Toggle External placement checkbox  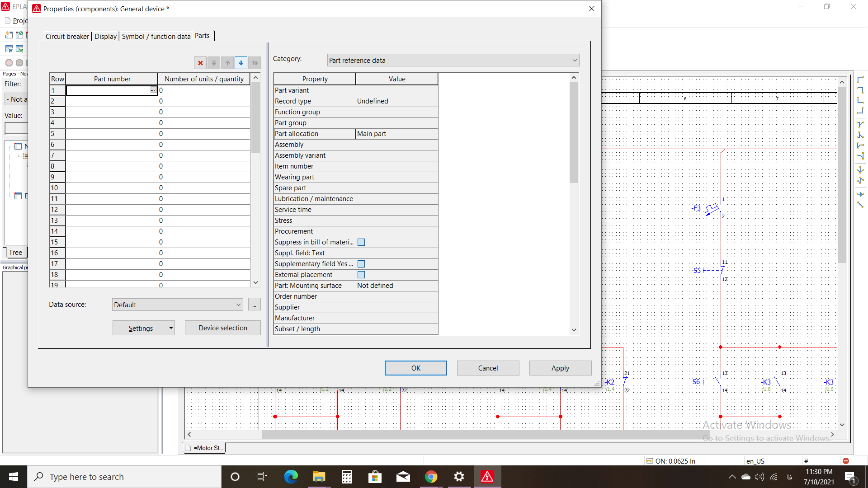click(x=361, y=275)
